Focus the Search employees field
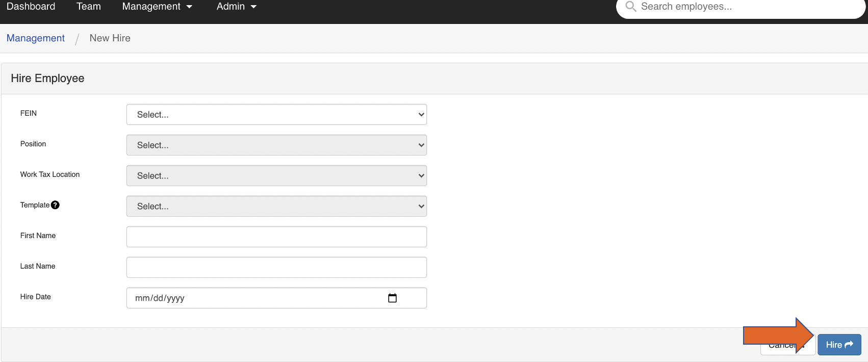This screenshot has height=362, width=868. (x=745, y=7)
